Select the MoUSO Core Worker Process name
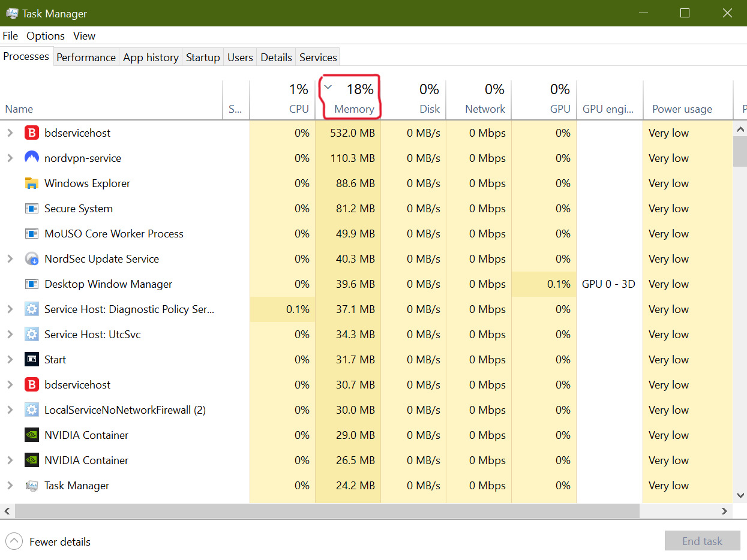The width and height of the screenshot is (747, 560). [x=114, y=234]
